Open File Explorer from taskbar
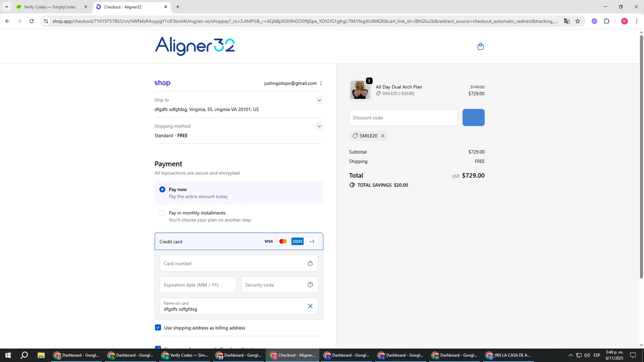 coord(41,355)
